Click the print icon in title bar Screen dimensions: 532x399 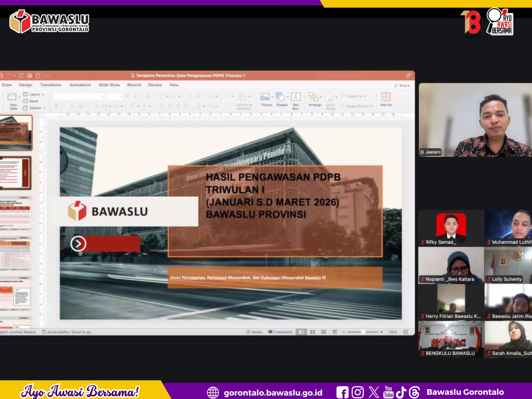[x=30, y=75]
